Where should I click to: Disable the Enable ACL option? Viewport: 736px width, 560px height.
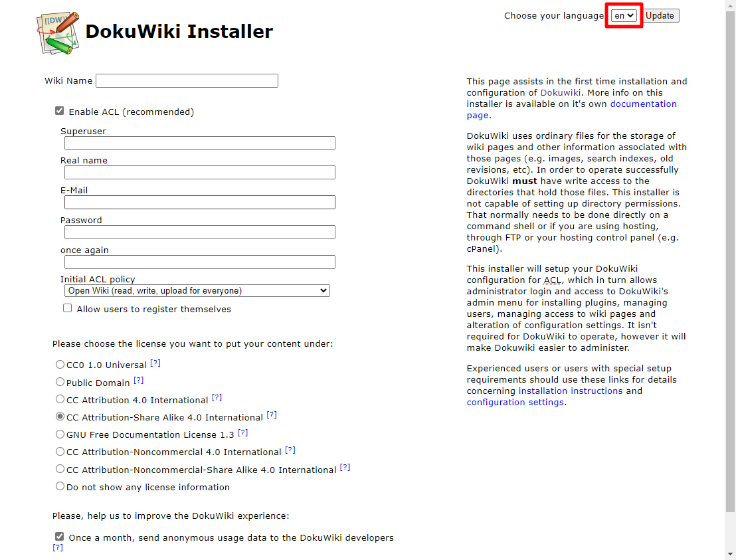(59, 110)
